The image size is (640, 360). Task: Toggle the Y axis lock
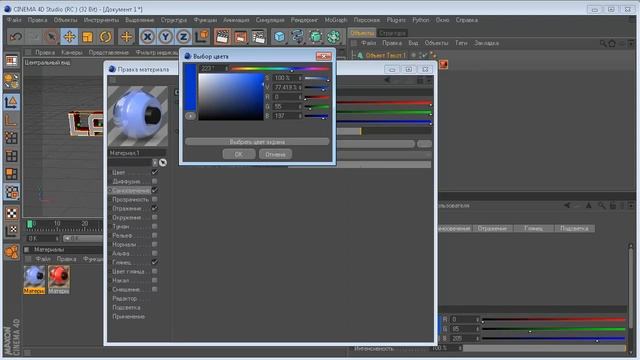coord(165,37)
